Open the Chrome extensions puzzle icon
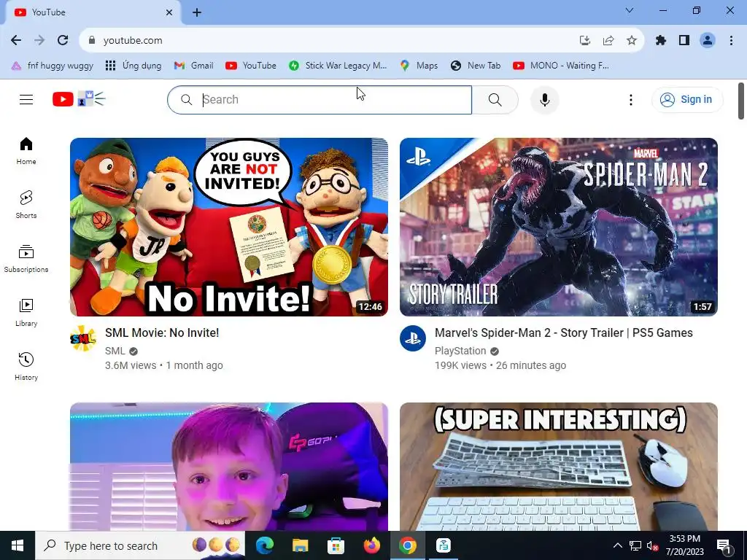The image size is (747, 560). 661,41
